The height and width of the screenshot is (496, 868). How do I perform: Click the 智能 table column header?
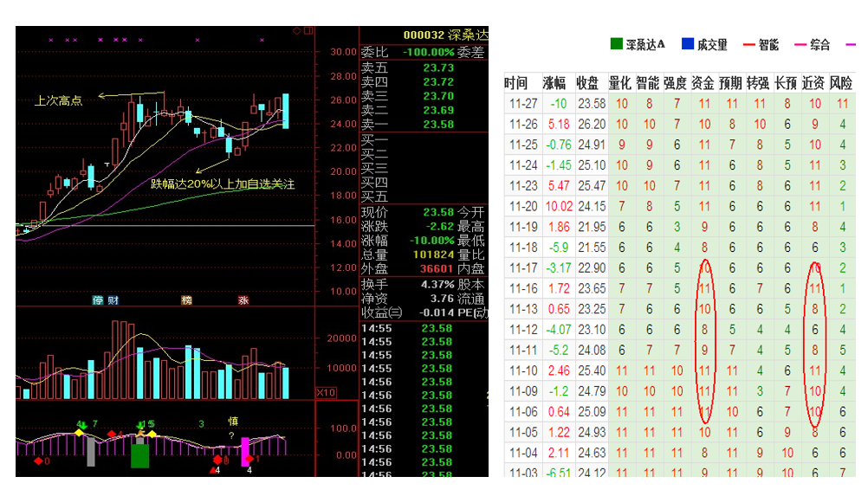click(x=648, y=83)
